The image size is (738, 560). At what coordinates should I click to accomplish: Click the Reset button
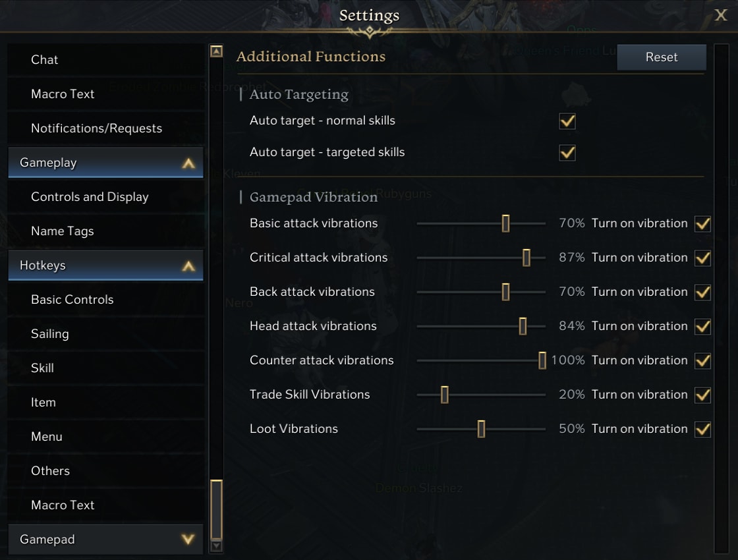coord(662,57)
